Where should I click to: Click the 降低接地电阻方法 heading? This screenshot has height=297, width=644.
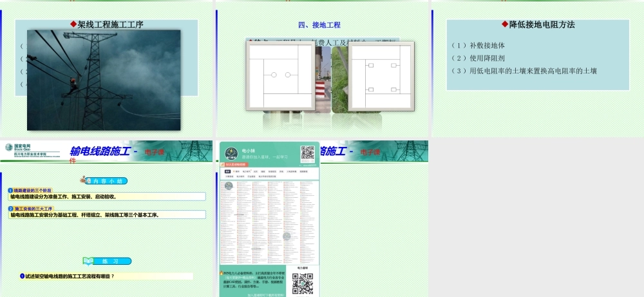point(538,24)
